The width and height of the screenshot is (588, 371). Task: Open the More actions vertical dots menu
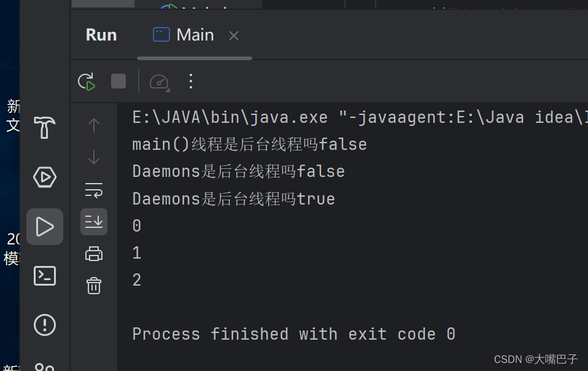(x=190, y=81)
